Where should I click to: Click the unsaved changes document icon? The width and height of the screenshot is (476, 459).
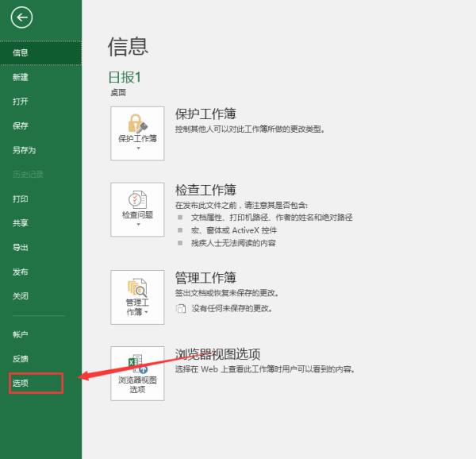pyautogui.click(x=181, y=309)
